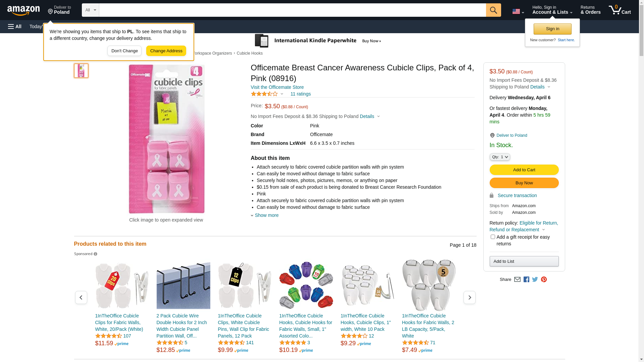Screen dimensions: 644x362
Task: Tick the gift receipt checkbox
Action: [x=493, y=237]
